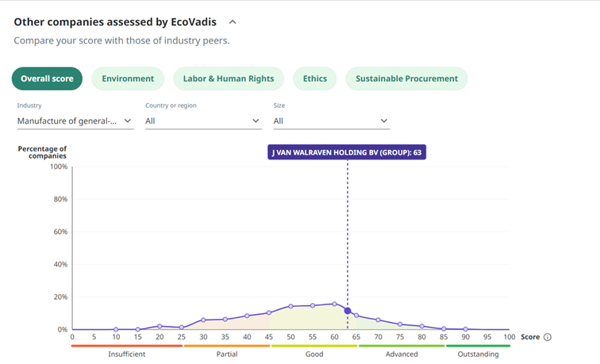Click the company score marker at 63
Image resolution: width=600 pixels, height=364 pixels.
[348, 311]
